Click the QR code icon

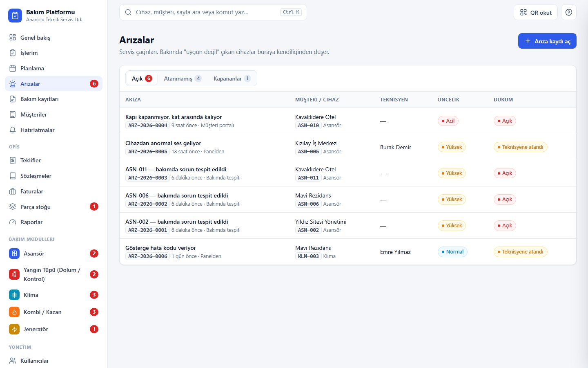click(x=523, y=12)
